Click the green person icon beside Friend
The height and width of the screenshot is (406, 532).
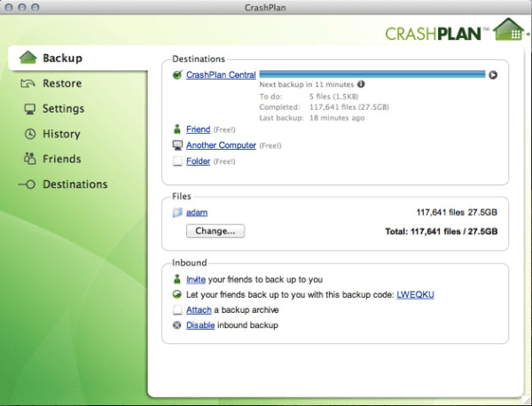click(177, 129)
